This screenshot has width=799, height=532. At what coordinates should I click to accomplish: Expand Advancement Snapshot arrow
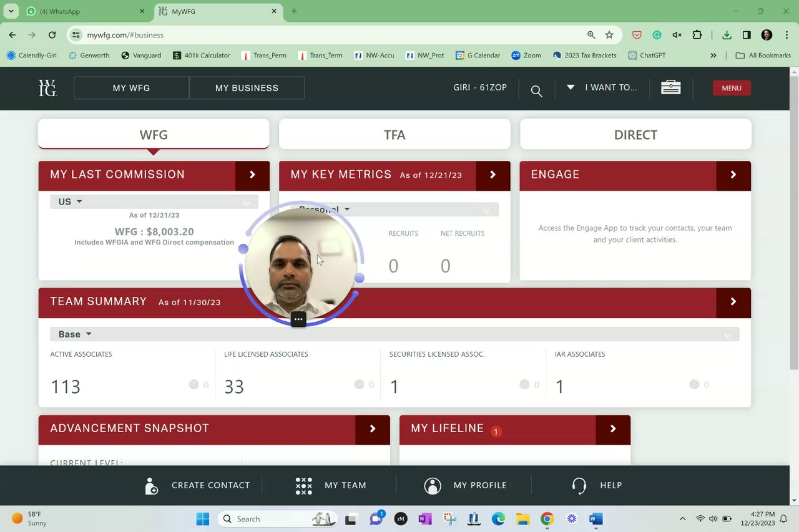click(373, 428)
